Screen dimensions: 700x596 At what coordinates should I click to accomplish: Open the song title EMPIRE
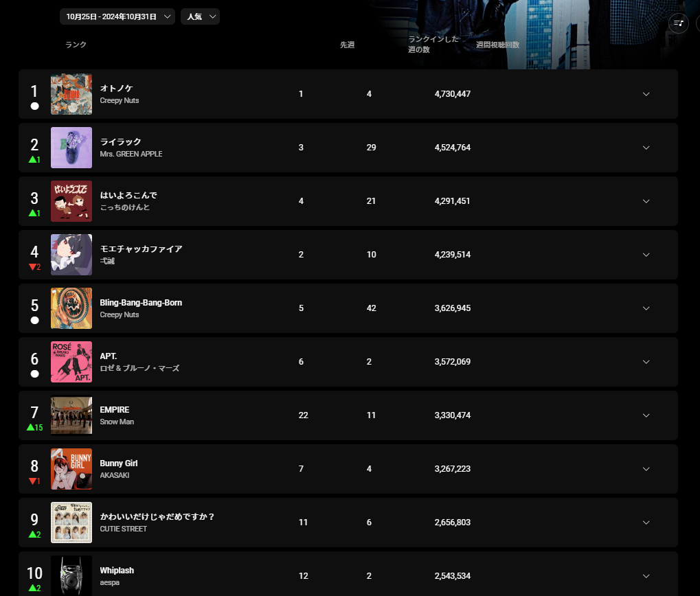tap(115, 409)
